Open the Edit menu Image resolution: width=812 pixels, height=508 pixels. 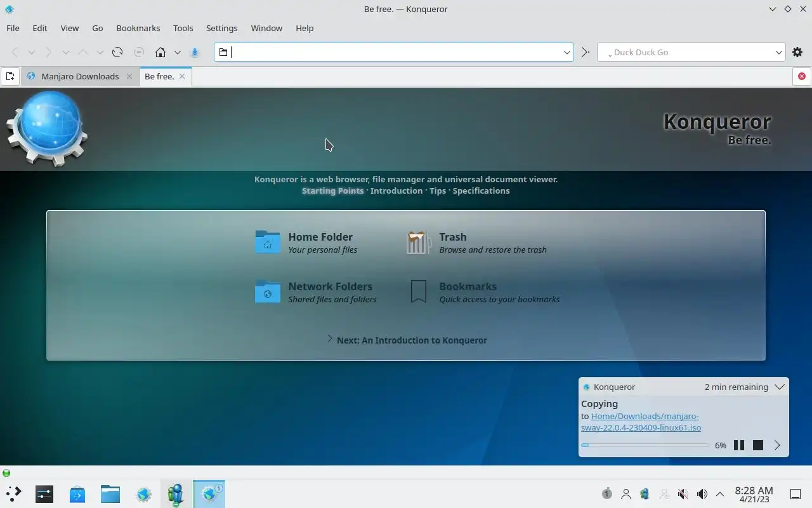40,28
